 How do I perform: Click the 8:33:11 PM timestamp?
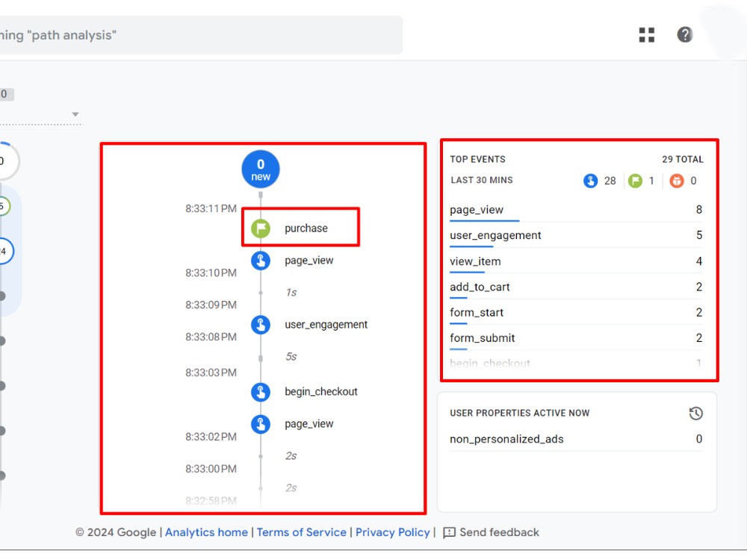coord(211,208)
